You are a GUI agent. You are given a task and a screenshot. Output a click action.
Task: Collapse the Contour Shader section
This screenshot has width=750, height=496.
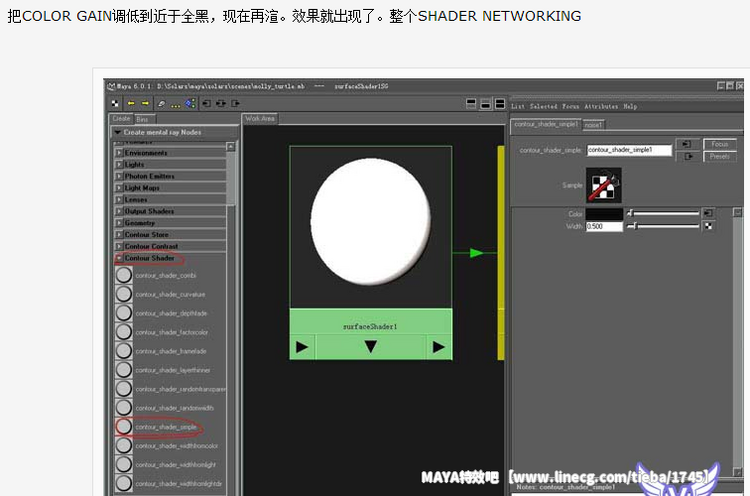(120, 258)
